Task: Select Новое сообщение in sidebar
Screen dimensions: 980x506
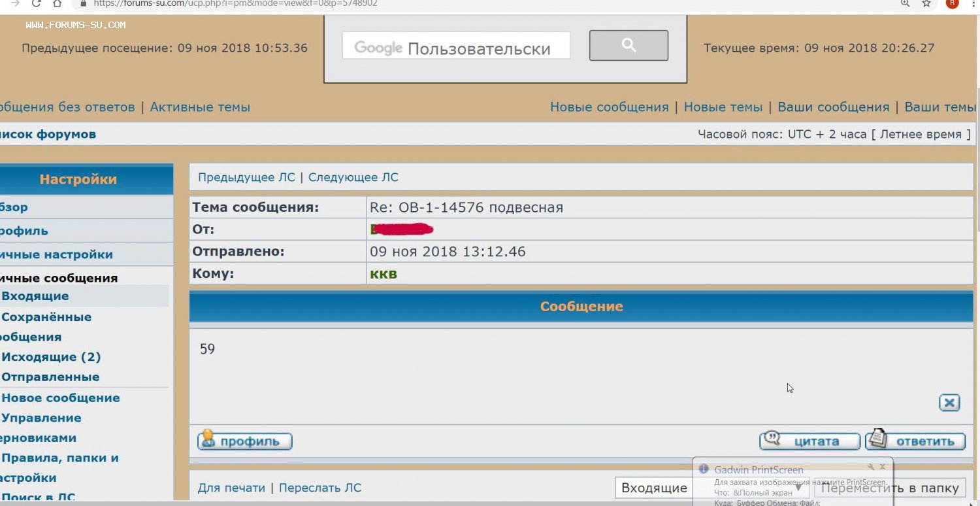Action: pos(61,397)
